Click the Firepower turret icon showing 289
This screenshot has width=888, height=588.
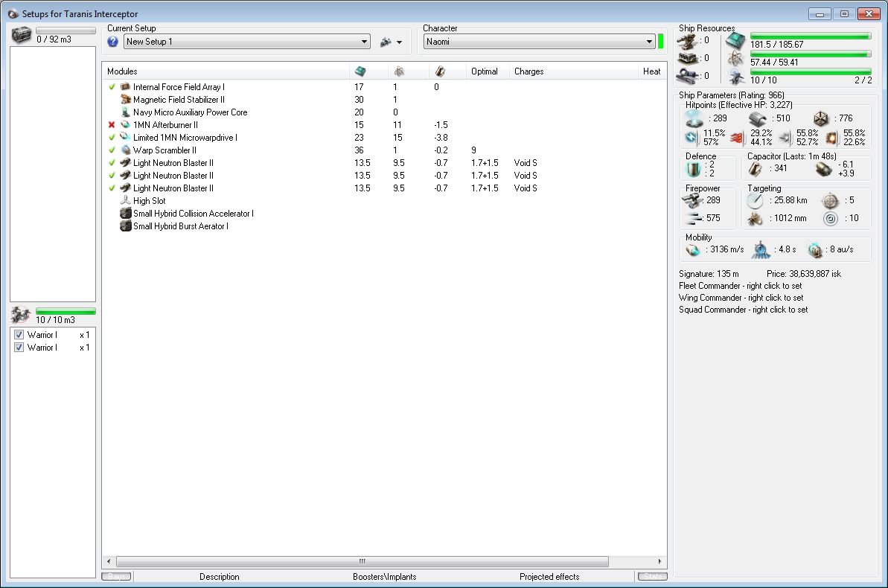[692, 200]
